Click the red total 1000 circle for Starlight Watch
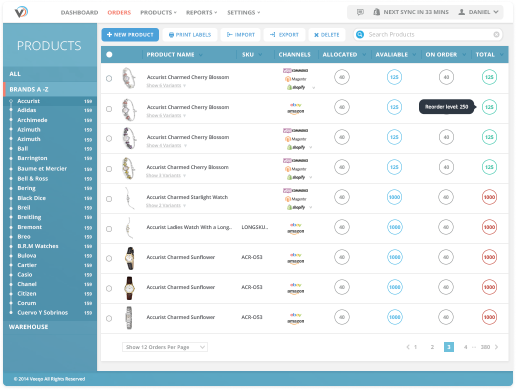The image size is (516, 390). click(489, 197)
